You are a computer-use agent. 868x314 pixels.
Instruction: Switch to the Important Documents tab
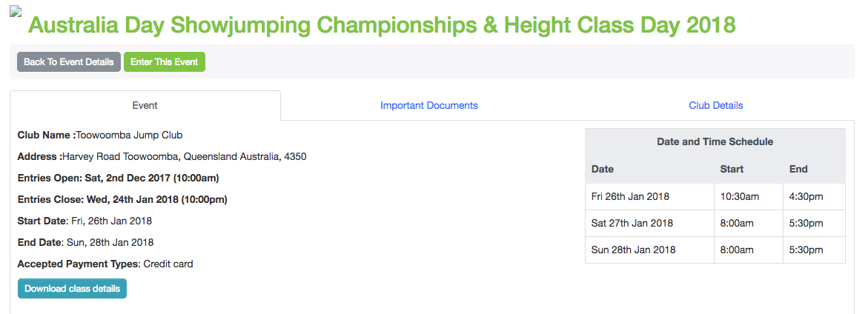coord(429,105)
